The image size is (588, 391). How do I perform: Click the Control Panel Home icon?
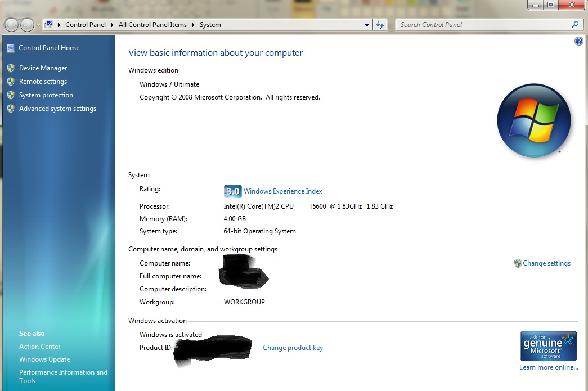point(11,48)
